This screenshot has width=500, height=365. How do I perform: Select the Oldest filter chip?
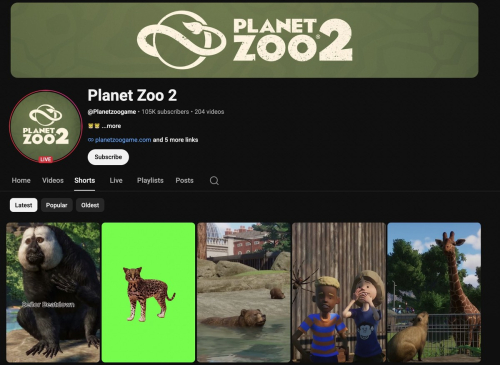[90, 205]
